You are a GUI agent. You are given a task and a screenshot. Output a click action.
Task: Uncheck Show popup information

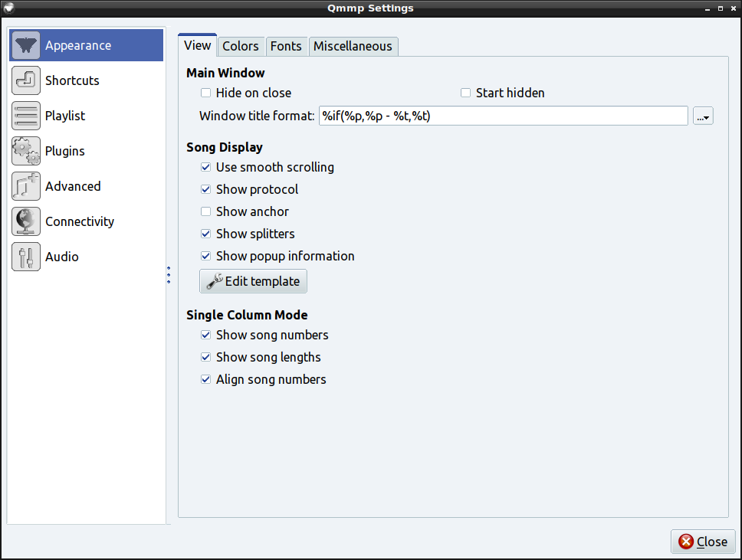click(205, 256)
